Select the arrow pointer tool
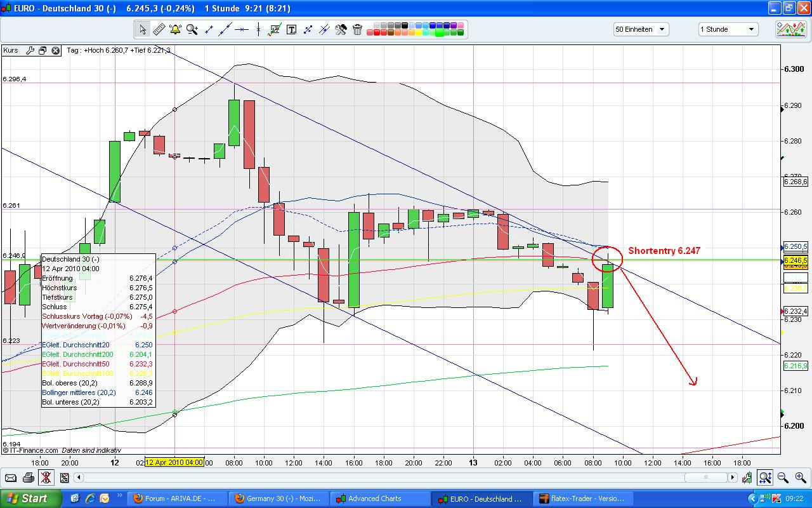Viewport: 812px width, 508px height. click(x=142, y=29)
